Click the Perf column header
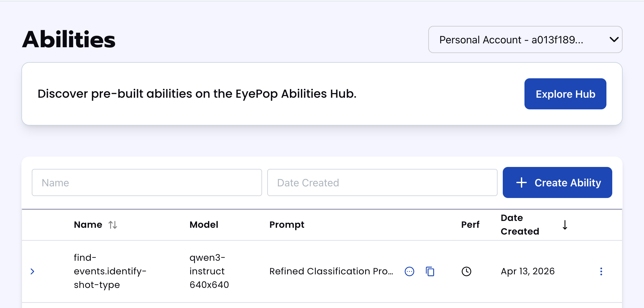644x308 pixels. [x=470, y=225]
